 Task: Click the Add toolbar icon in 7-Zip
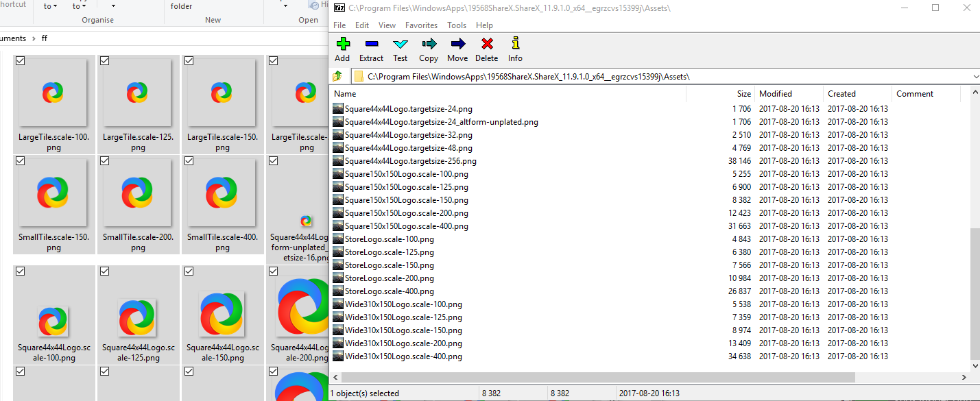(343, 45)
